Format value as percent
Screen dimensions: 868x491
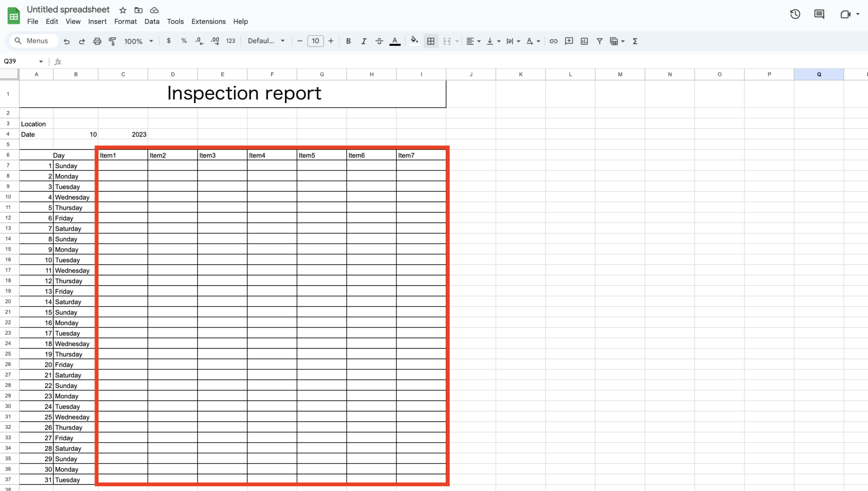tap(184, 41)
